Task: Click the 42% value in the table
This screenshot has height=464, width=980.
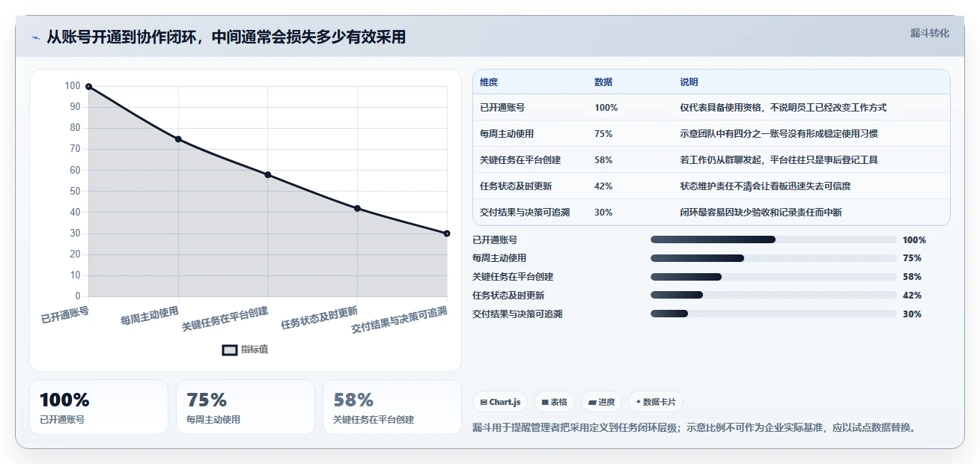Action: 603,186
